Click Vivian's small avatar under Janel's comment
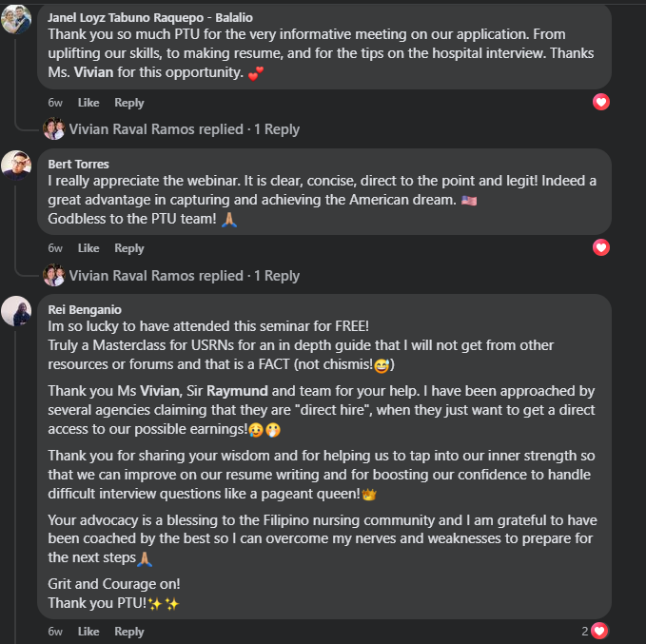646x644 pixels. [x=53, y=129]
